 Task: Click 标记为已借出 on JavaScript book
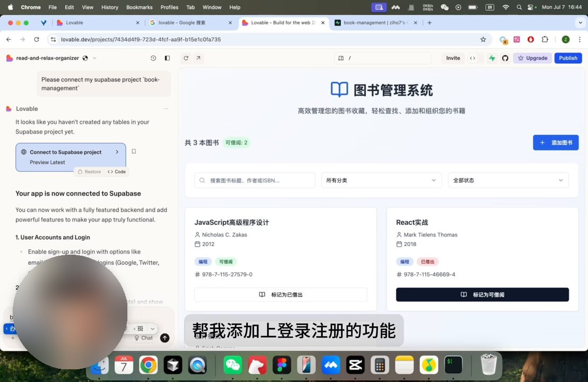(281, 294)
